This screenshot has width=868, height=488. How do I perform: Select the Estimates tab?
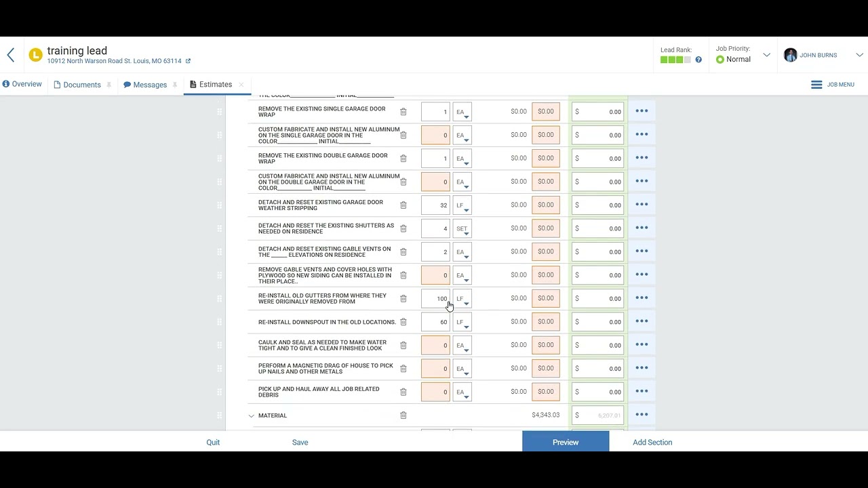(x=211, y=85)
